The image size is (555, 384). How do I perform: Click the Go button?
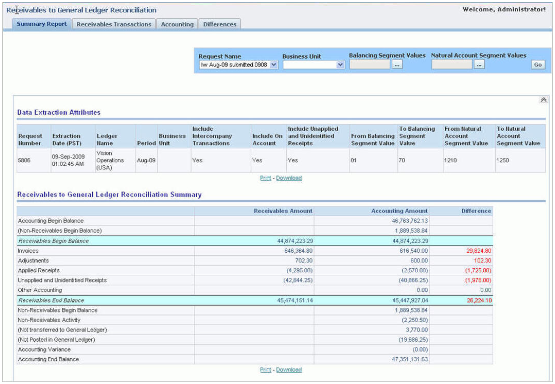coord(538,65)
